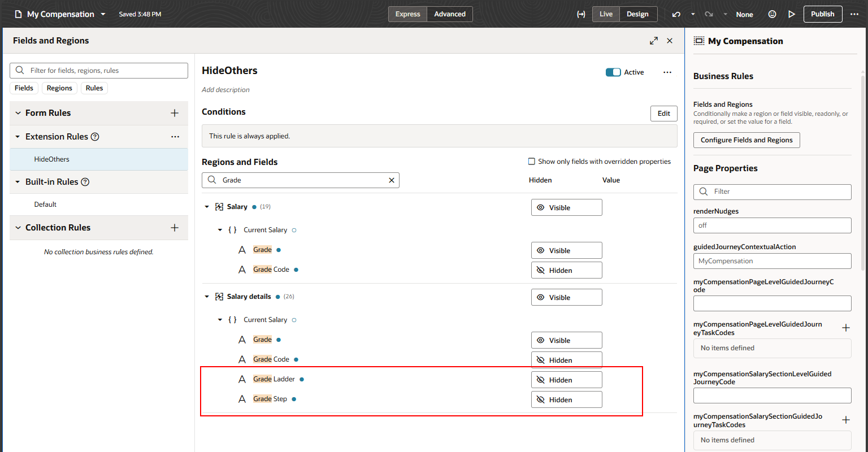Toggle Grade Ladder Hidden setting
This screenshot has width=868, height=452.
click(x=566, y=380)
